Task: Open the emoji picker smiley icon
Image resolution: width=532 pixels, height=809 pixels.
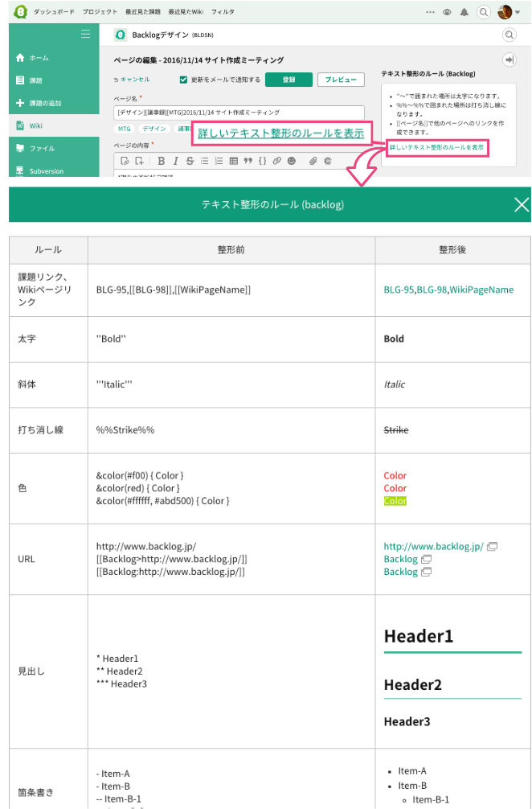Action: tap(291, 161)
